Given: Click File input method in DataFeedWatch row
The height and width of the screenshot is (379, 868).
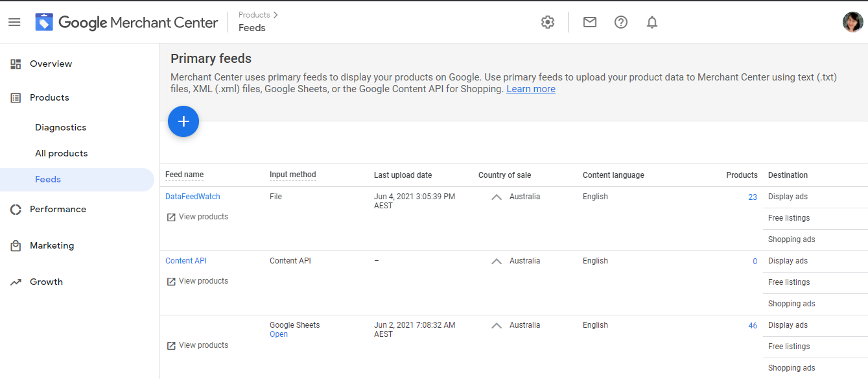Looking at the screenshot, I should click(276, 197).
